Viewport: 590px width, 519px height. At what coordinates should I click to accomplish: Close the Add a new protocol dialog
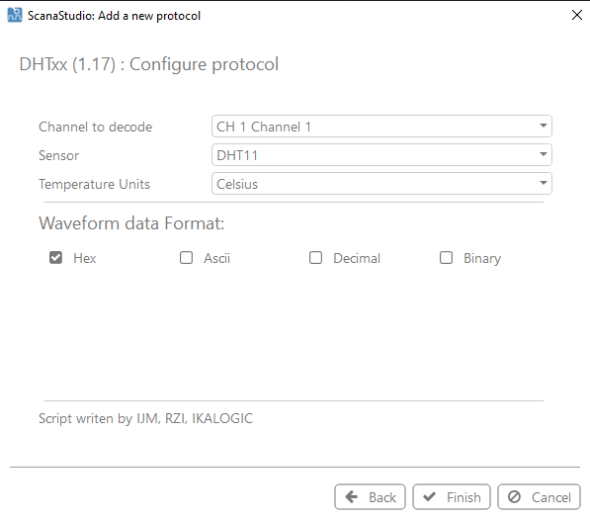(x=577, y=15)
